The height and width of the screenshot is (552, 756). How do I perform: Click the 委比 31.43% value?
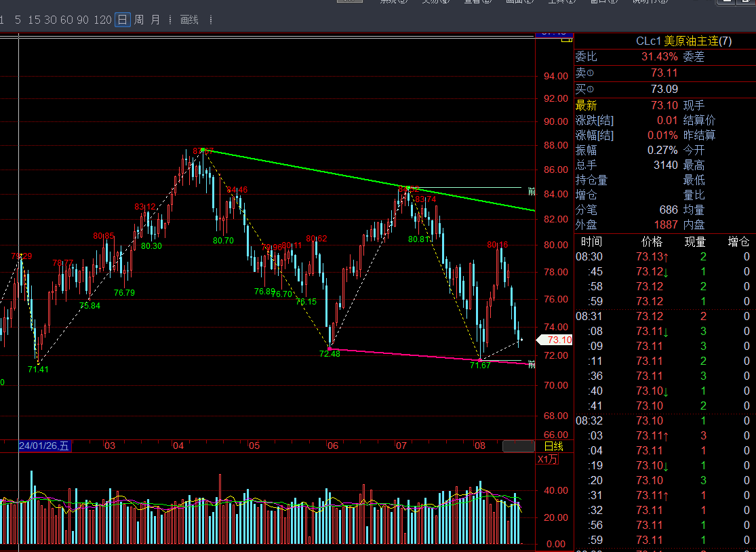pyautogui.click(x=659, y=57)
